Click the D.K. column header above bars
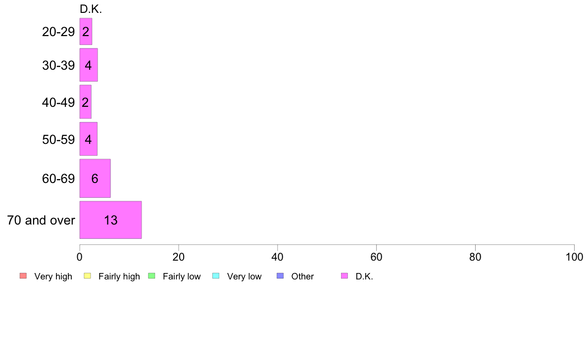Viewport: 588px width, 364px height. click(x=91, y=9)
